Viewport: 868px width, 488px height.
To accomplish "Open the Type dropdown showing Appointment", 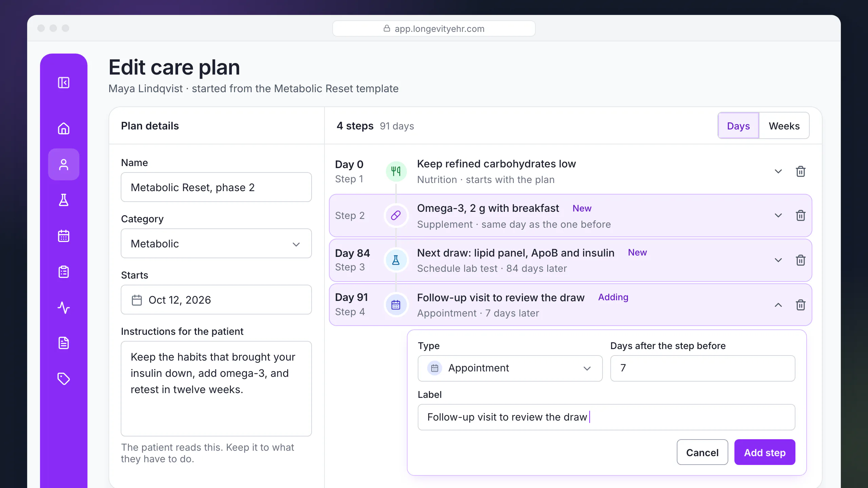I will click(x=510, y=368).
